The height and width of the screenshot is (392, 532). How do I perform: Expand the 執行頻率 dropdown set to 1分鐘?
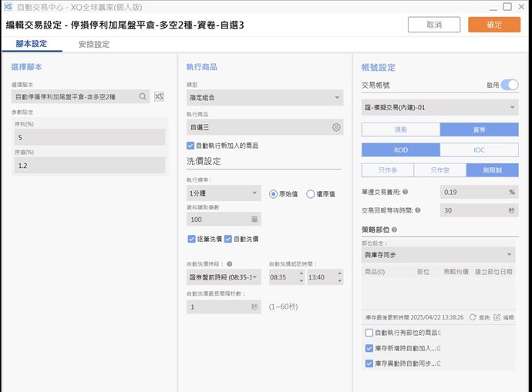pyautogui.click(x=224, y=194)
